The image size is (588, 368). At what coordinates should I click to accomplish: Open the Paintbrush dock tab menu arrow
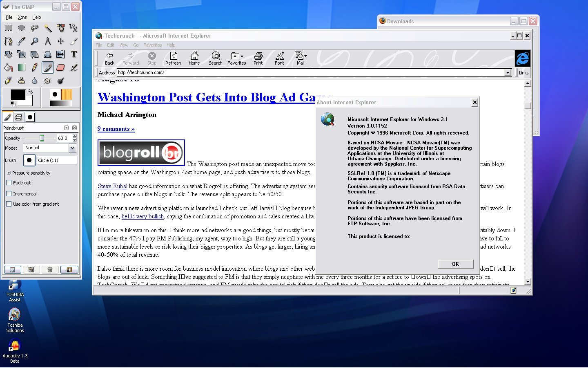pos(66,128)
